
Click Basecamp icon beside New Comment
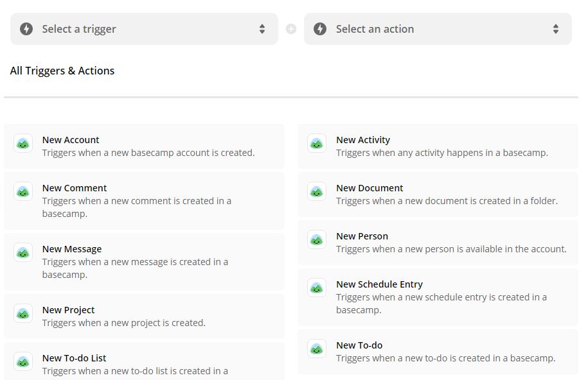(23, 191)
